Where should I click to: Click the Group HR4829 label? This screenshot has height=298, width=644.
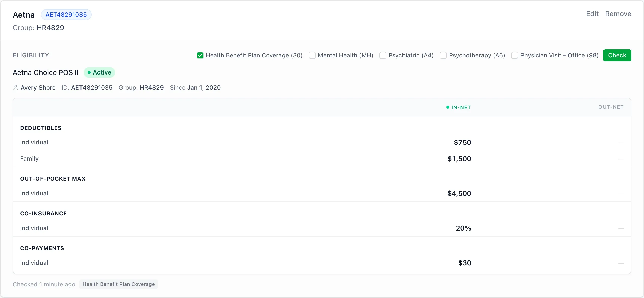point(38,28)
